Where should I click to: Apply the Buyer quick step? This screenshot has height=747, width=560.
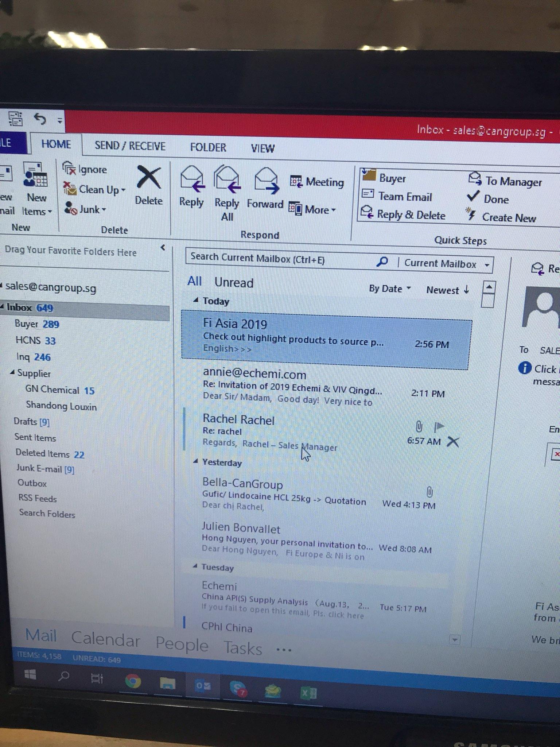384,177
